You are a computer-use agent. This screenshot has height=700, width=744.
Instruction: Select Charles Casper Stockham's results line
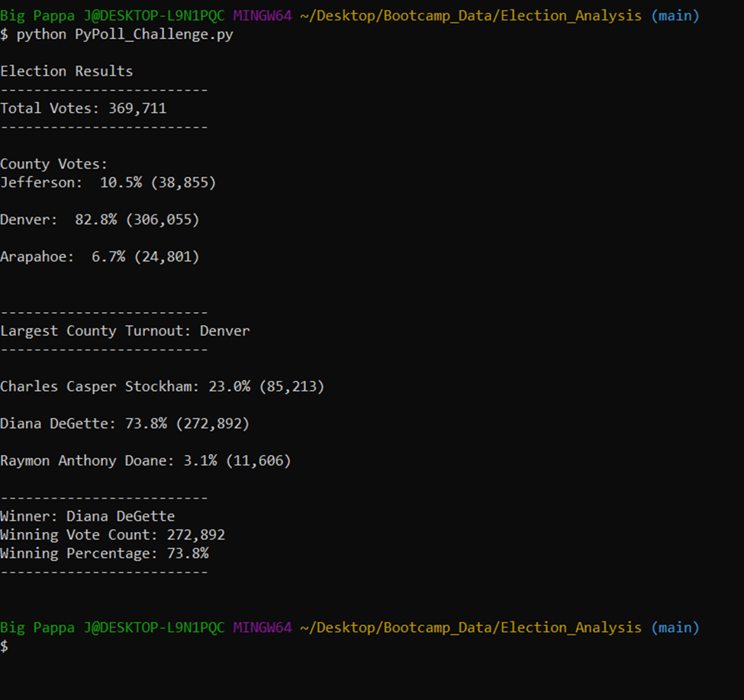(x=162, y=385)
